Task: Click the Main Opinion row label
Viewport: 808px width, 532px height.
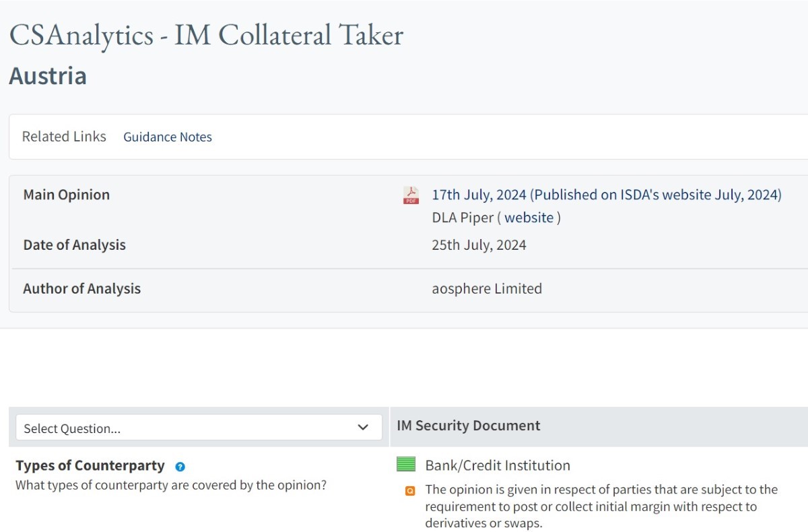Action: pos(67,195)
